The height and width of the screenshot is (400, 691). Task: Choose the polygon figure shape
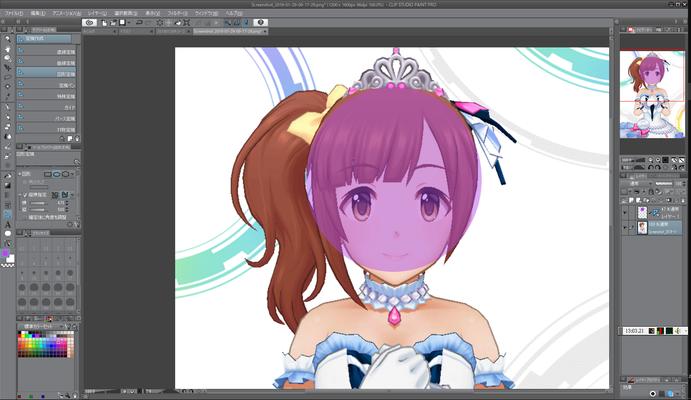(x=65, y=174)
